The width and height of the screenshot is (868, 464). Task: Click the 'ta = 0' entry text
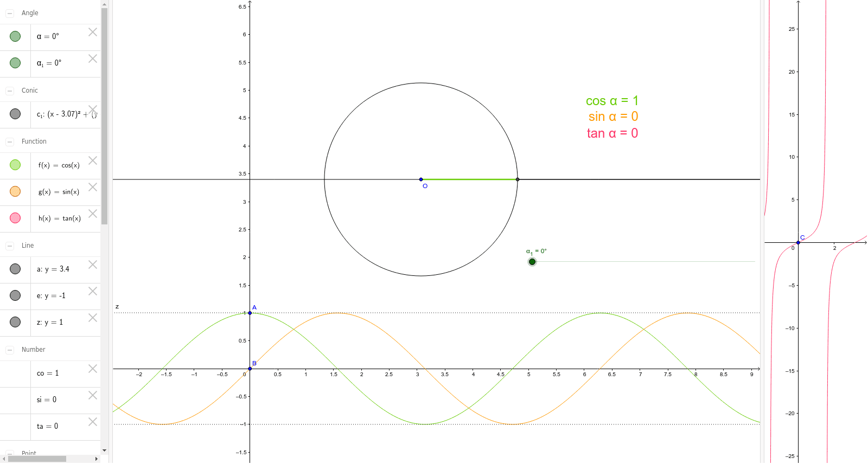pos(47,427)
